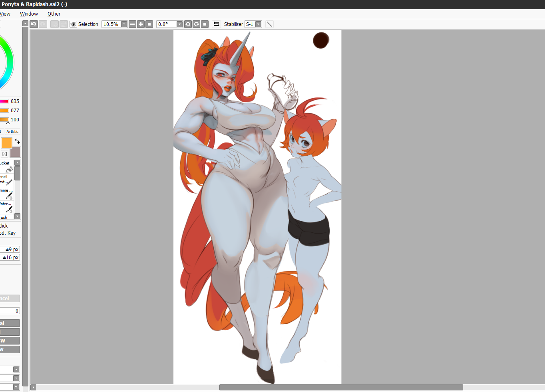Screen dimensions: 545x392
Task: Click the field showing 0
Action: click(10, 311)
